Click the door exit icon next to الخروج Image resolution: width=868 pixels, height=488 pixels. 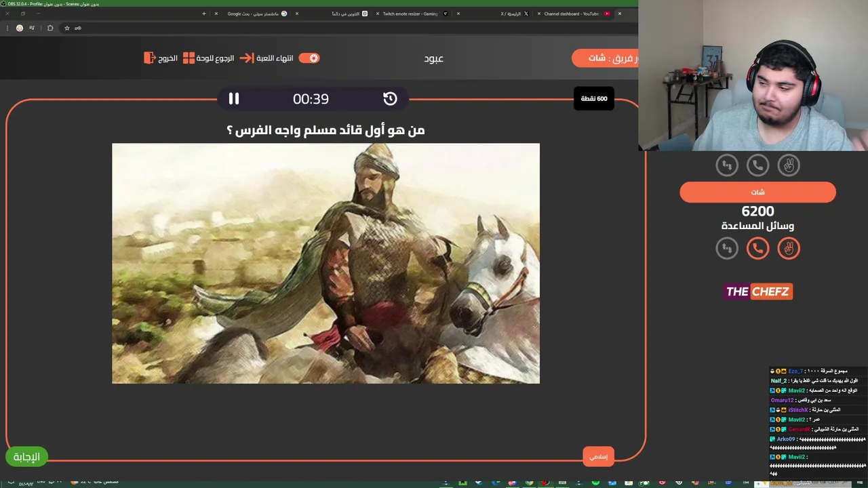[150, 58]
